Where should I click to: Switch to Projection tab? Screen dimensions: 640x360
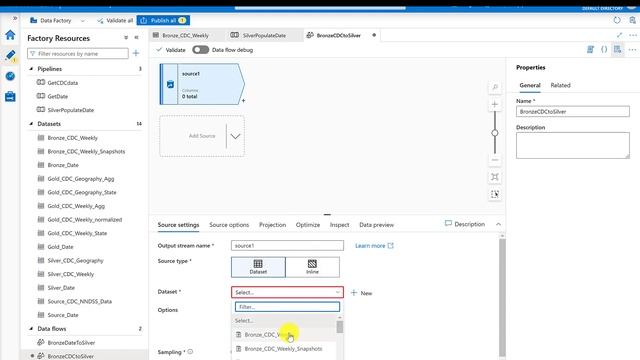[x=272, y=225]
